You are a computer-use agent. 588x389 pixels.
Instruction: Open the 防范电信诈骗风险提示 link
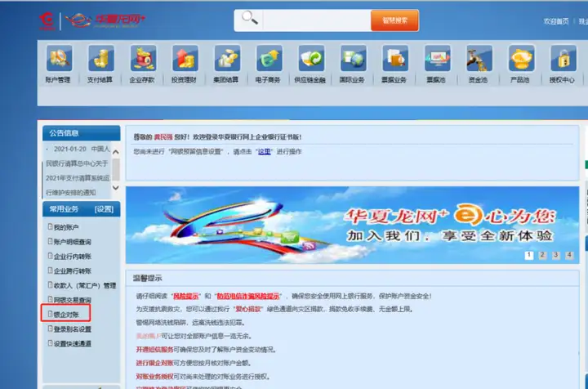pyautogui.click(x=248, y=296)
